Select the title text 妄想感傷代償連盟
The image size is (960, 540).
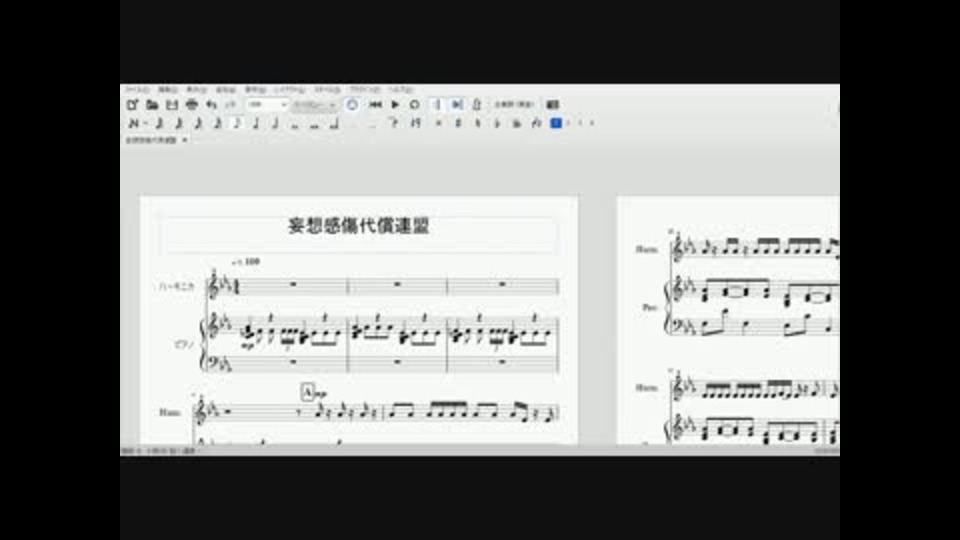359,226
